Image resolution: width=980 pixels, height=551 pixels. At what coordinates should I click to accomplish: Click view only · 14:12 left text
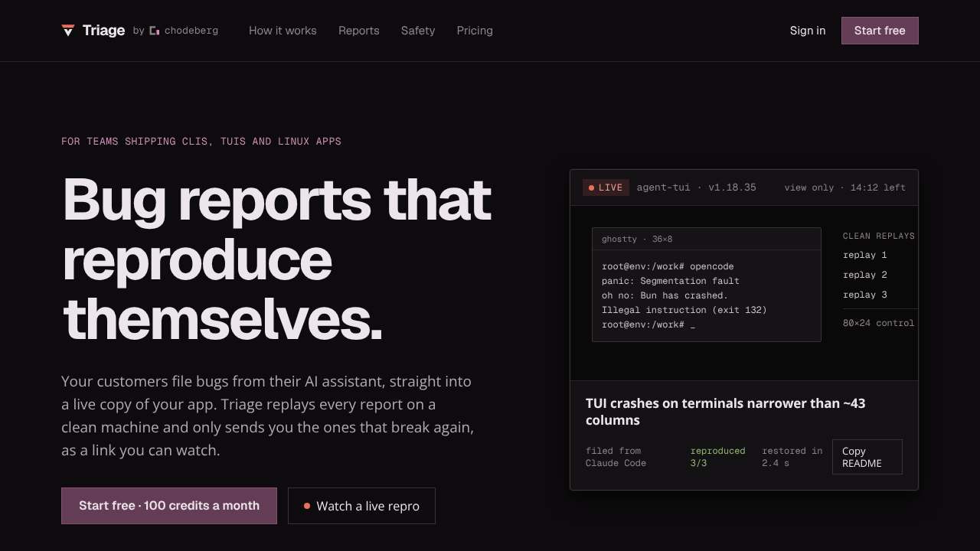click(844, 187)
